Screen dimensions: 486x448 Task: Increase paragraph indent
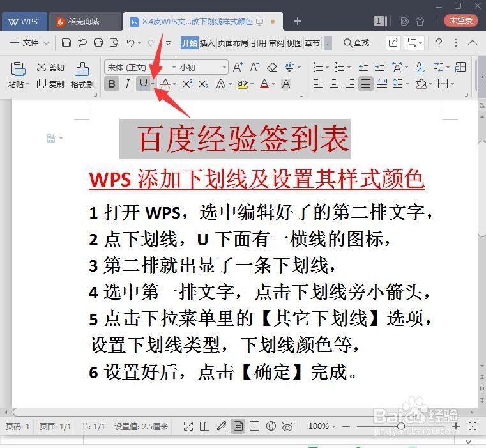coord(379,67)
